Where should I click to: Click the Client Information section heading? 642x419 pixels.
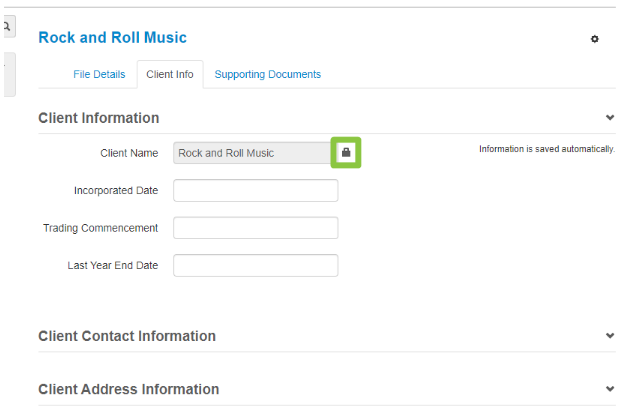[98, 118]
